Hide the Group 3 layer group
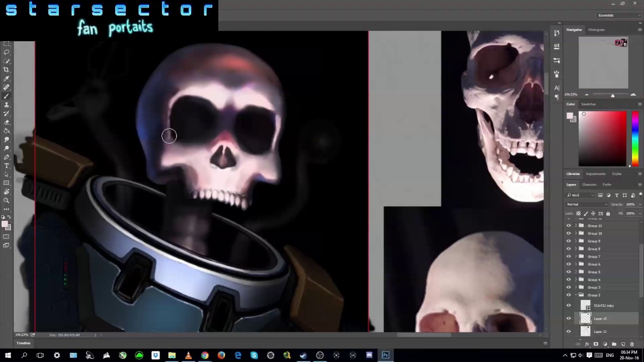 point(569,287)
